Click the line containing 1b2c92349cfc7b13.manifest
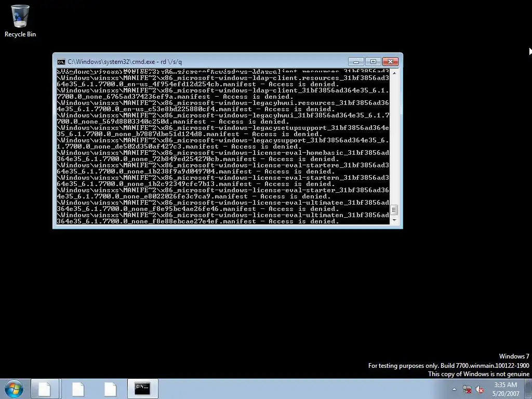The image size is (532, 399). (196, 184)
